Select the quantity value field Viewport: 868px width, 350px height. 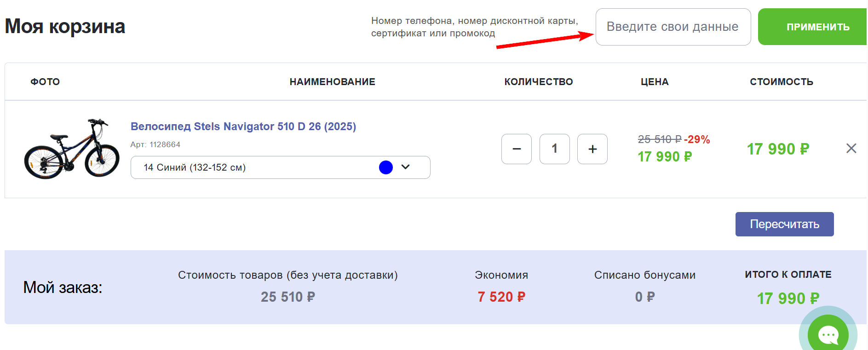click(x=554, y=149)
